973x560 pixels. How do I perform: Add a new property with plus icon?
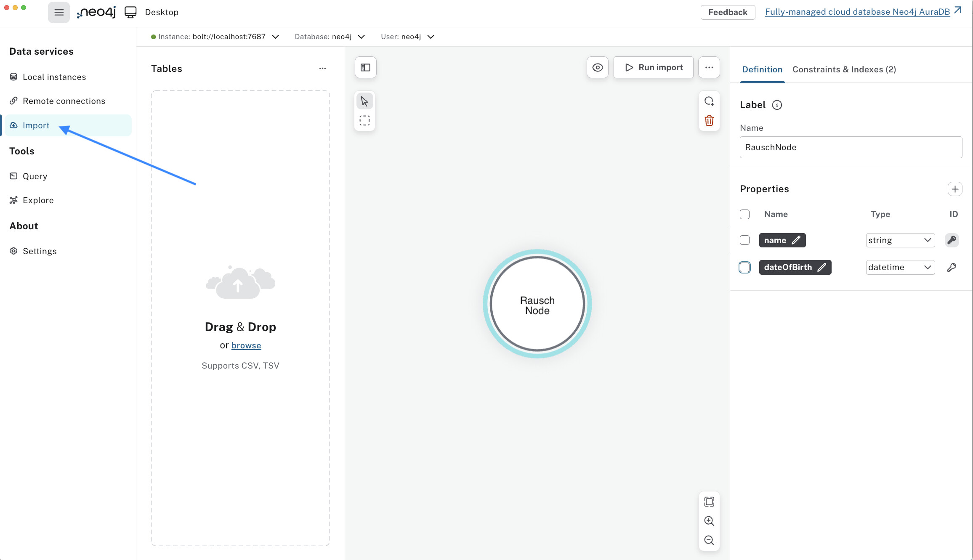click(955, 189)
